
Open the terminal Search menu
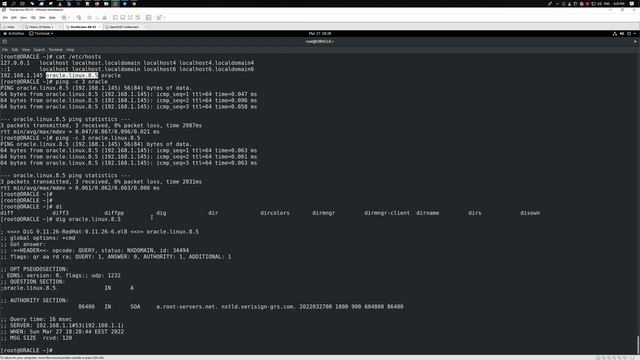[39, 50]
